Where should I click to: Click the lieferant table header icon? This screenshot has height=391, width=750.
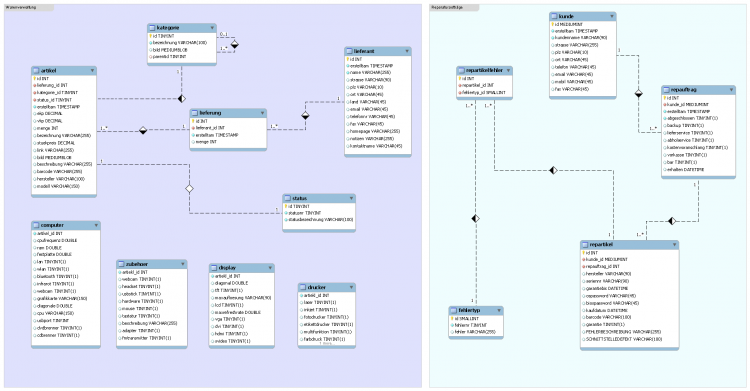[350, 51]
